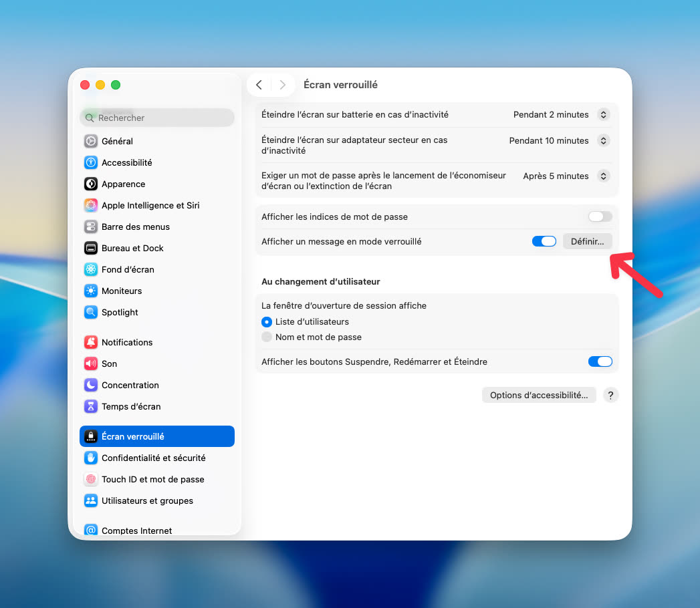
Task: Go to Confidentialité et sécurité settings
Action: [153, 458]
